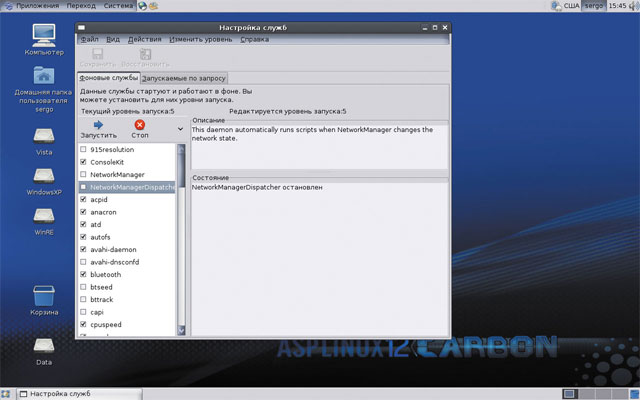Open Изменить уровень menu

pos(200,40)
